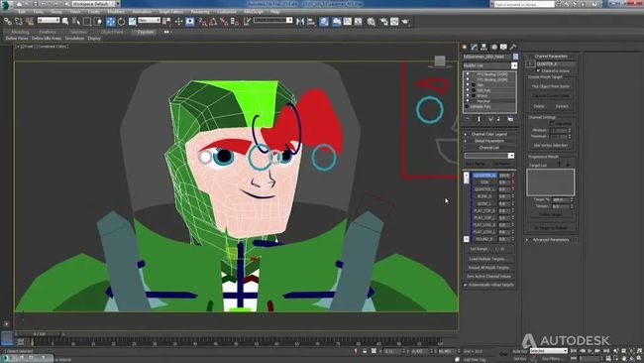Collapse the Channel Parameters rollout

[x=550, y=56]
